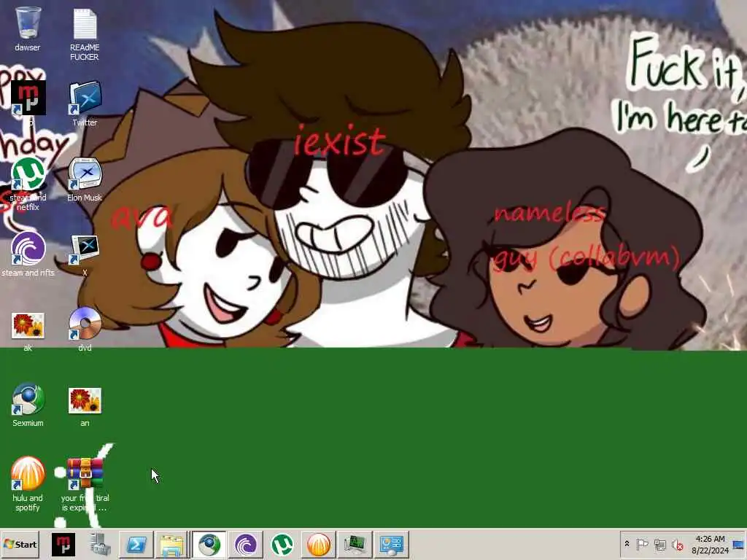Select the 'steam and netflix' uTorrent shortcut

click(x=28, y=183)
